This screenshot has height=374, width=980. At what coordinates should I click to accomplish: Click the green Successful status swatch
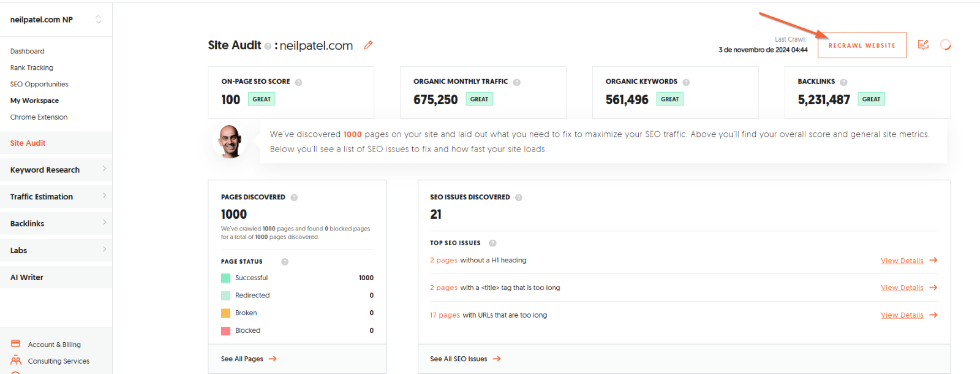pyautogui.click(x=225, y=278)
